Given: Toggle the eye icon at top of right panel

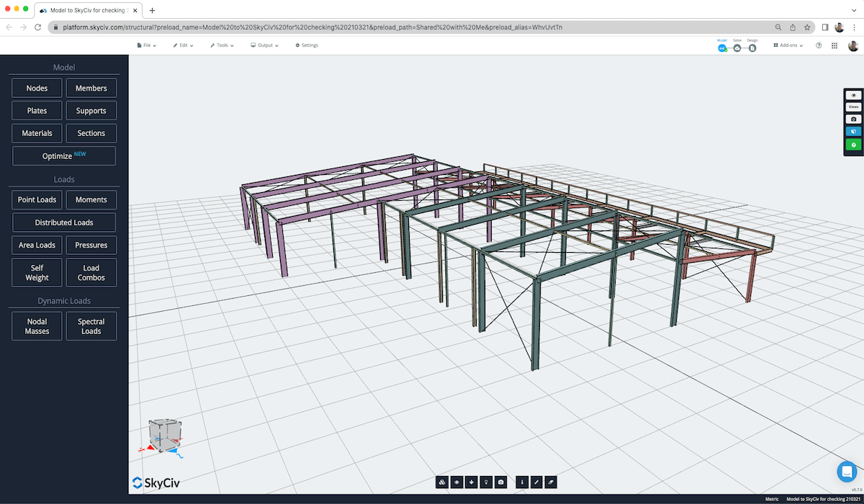Looking at the screenshot, I should [x=853, y=94].
